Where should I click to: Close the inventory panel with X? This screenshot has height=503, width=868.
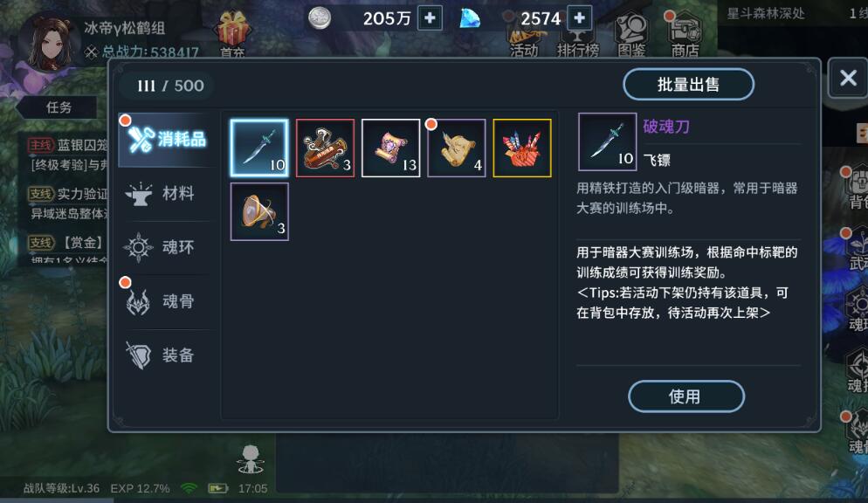(848, 78)
